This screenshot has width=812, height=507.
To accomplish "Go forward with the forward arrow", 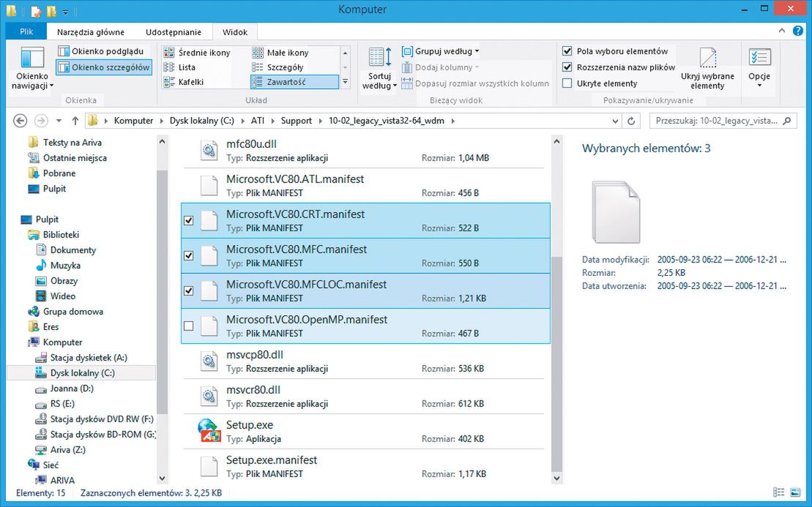I will 41,121.
